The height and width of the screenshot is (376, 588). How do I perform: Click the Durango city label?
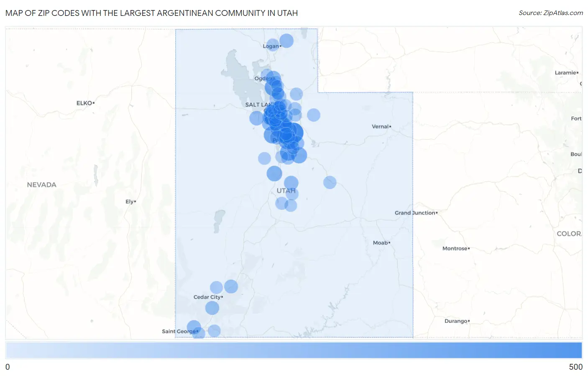(456, 321)
